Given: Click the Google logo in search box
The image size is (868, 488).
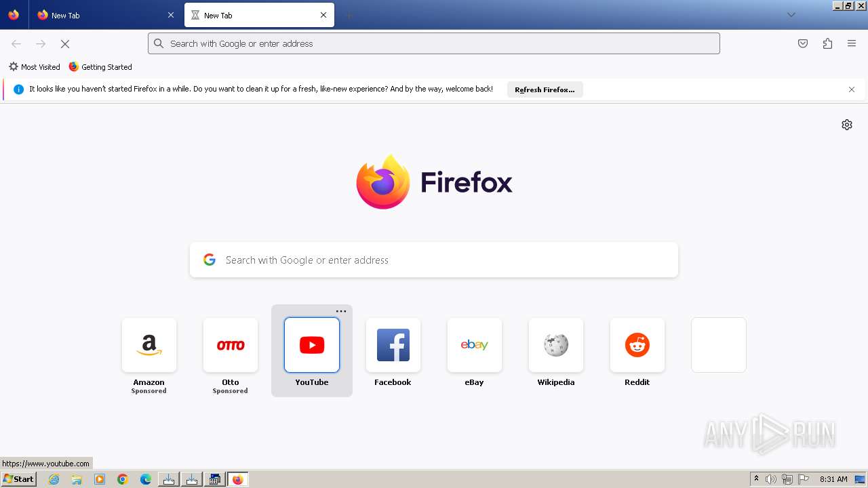Looking at the screenshot, I should (210, 260).
